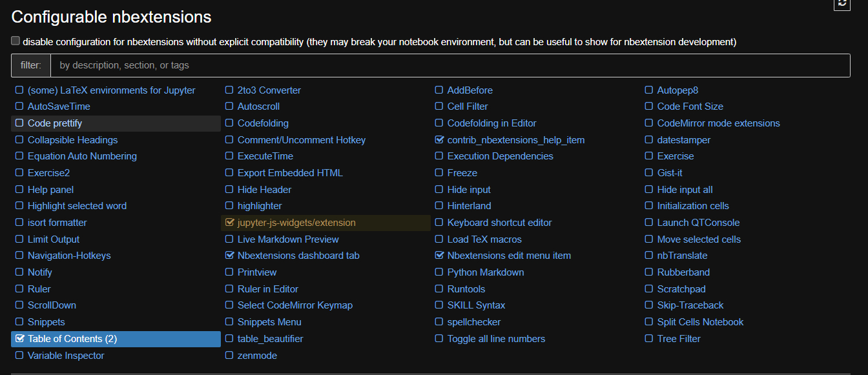Select the Hide Header extension
This screenshot has height=375, width=868.
coord(264,190)
